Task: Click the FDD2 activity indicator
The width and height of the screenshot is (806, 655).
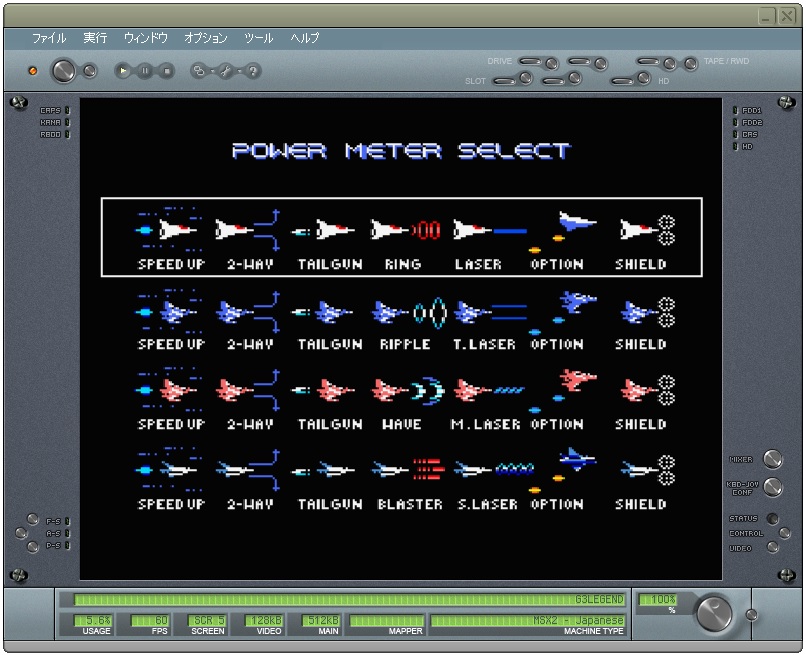Action: (735, 122)
